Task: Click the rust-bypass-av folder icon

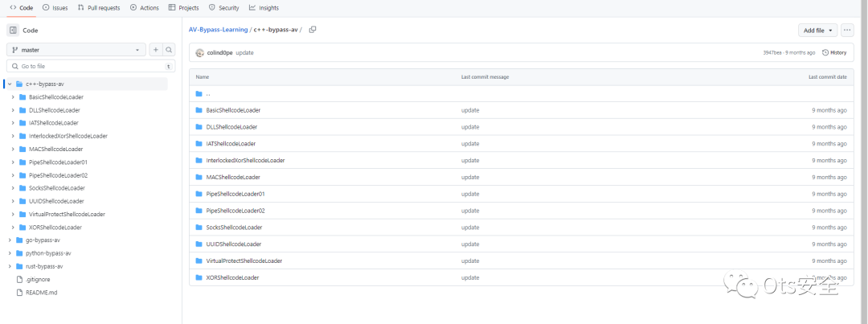Action: pyautogui.click(x=19, y=266)
